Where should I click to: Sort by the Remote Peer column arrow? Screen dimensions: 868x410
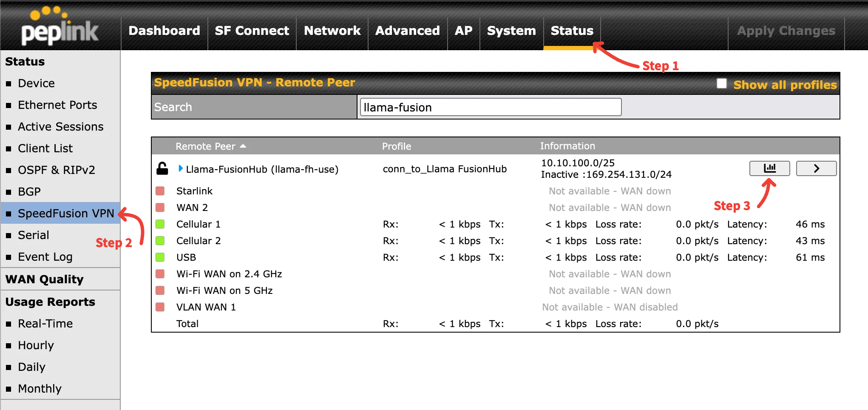tap(243, 146)
